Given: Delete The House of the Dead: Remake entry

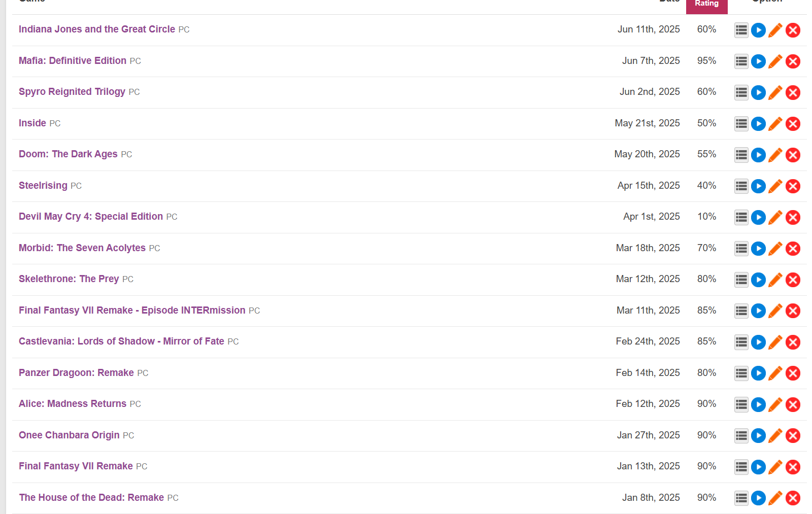Looking at the screenshot, I should 793,498.
